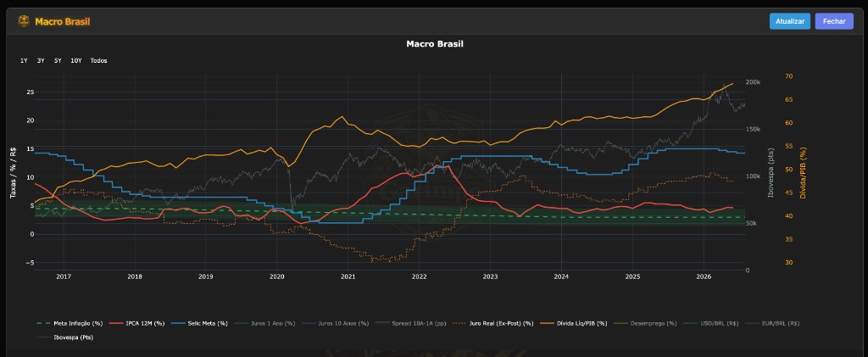
Task: Toggle Juro Real (Ex-Post) (%) series
Action: click(x=492, y=323)
